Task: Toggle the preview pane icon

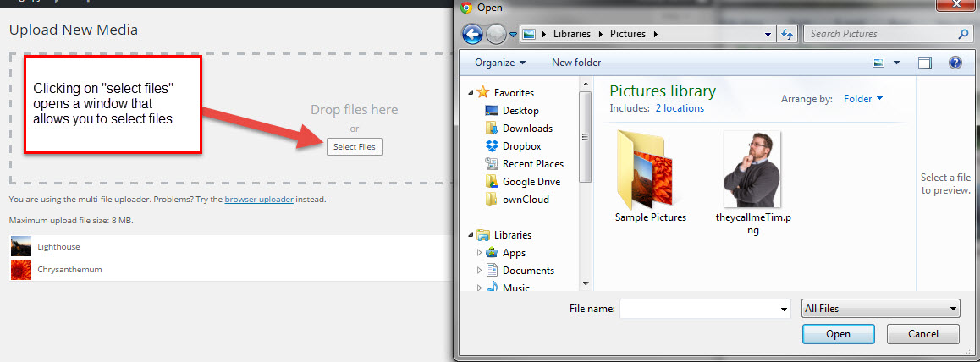Action: click(925, 63)
